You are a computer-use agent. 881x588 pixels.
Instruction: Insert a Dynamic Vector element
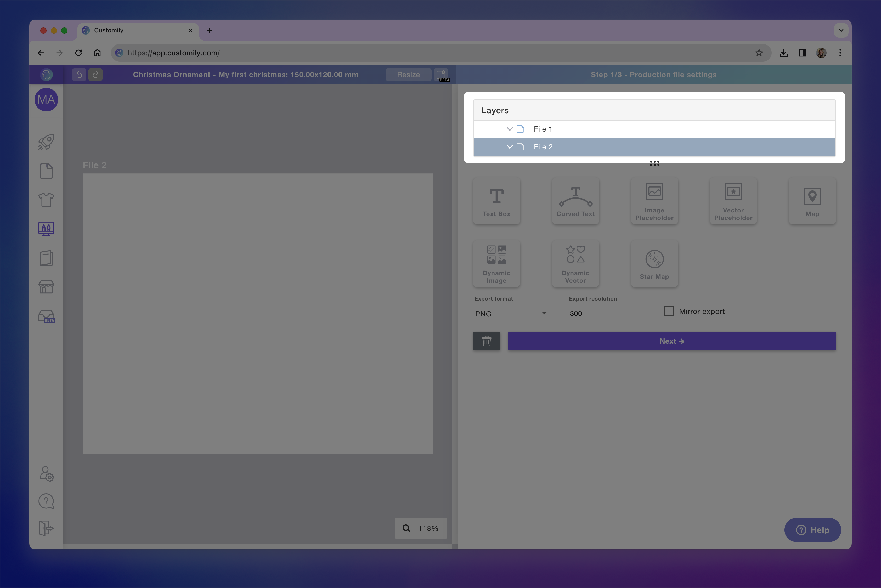coord(575,264)
